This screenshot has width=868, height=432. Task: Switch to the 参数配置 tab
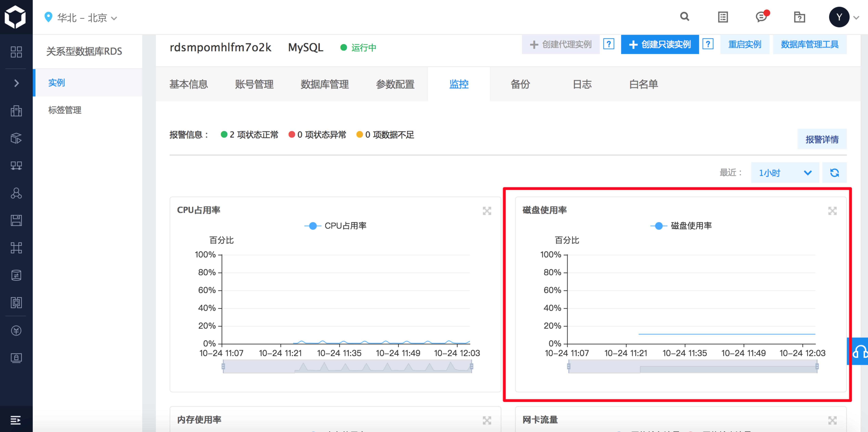395,84
